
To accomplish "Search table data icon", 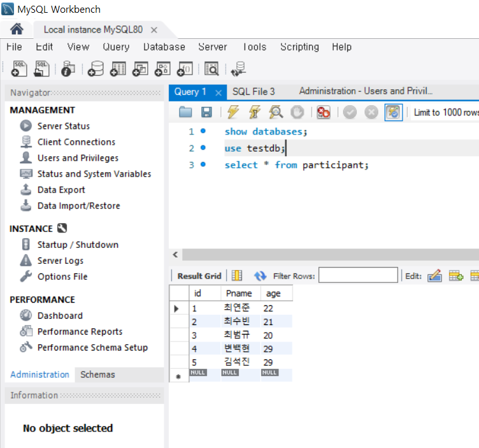I will point(211,68).
